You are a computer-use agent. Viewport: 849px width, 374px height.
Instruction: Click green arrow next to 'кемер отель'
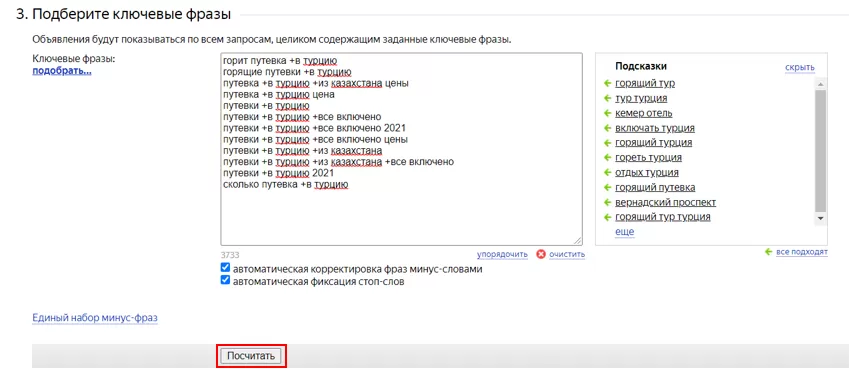click(x=607, y=114)
